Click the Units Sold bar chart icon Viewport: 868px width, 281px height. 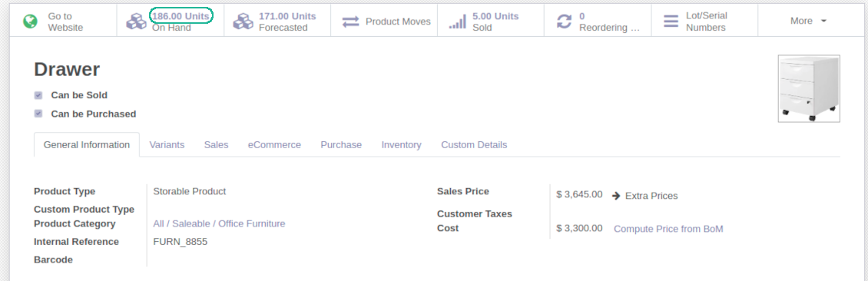pyautogui.click(x=457, y=21)
